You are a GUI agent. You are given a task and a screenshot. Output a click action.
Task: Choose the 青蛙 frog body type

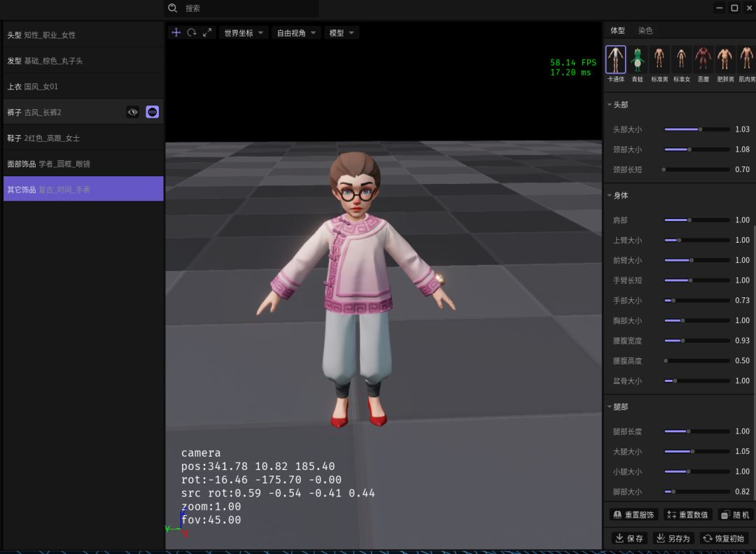coord(637,59)
